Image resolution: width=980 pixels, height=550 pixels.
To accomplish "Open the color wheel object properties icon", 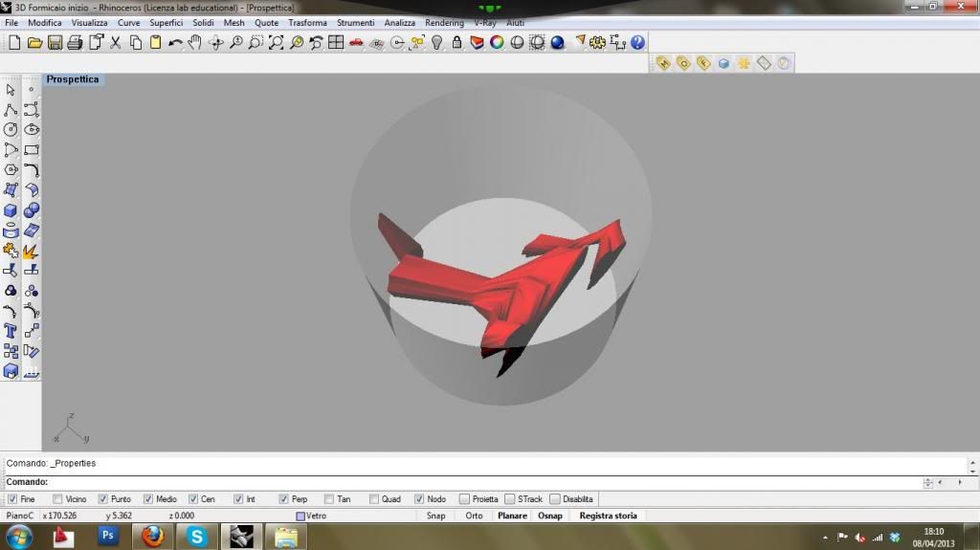I will [497, 42].
